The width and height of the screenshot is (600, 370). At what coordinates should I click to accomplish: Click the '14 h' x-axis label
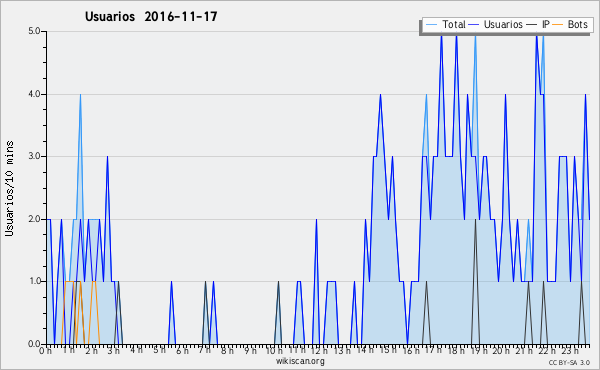point(365,350)
